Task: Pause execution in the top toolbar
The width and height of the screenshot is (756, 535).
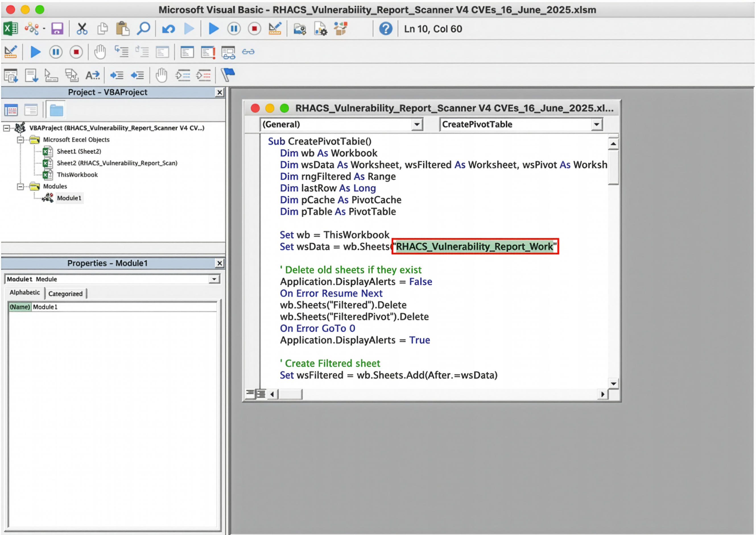Action: [234, 29]
